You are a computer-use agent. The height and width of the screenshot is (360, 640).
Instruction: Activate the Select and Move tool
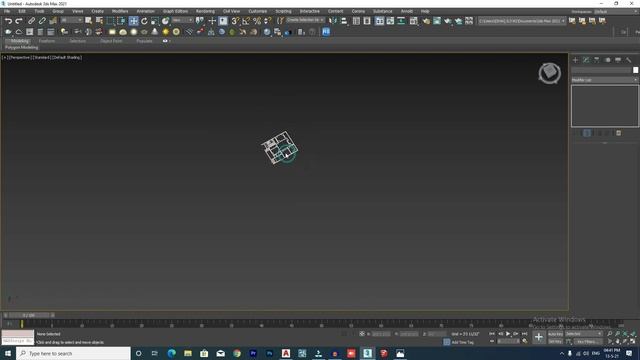[133, 21]
